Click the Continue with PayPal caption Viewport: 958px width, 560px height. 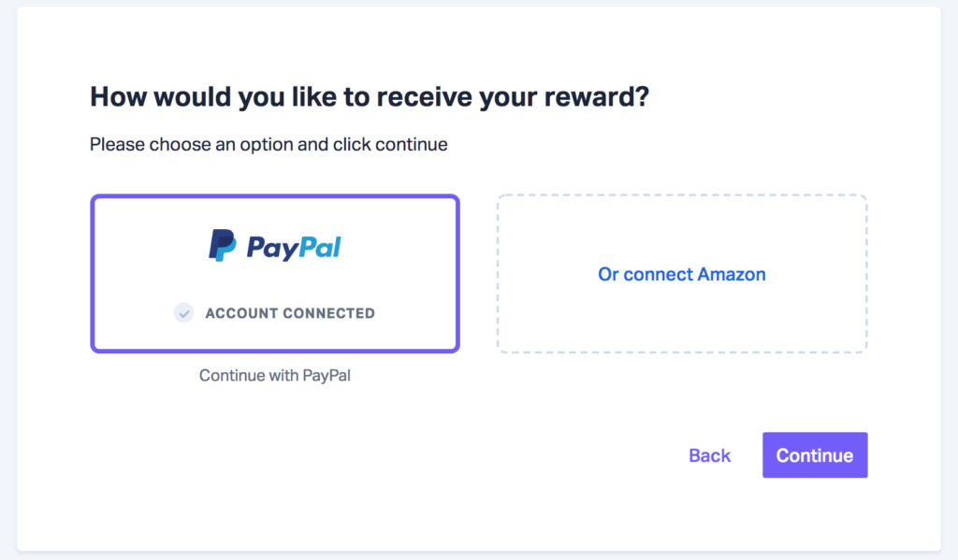[275, 375]
